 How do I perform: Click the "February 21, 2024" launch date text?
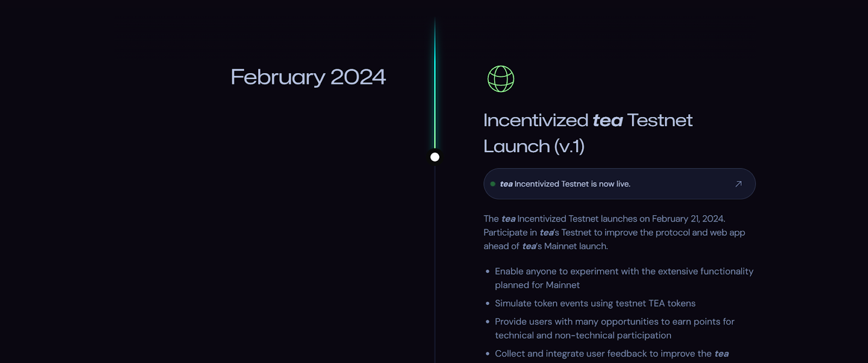pyautogui.click(x=688, y=219)
